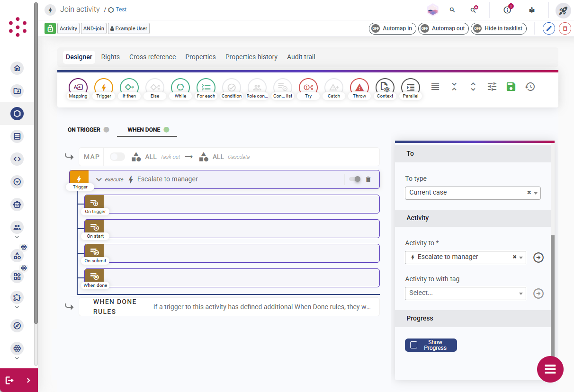
Task: Insert a Throw rule
Action: [x=359, y=89]
